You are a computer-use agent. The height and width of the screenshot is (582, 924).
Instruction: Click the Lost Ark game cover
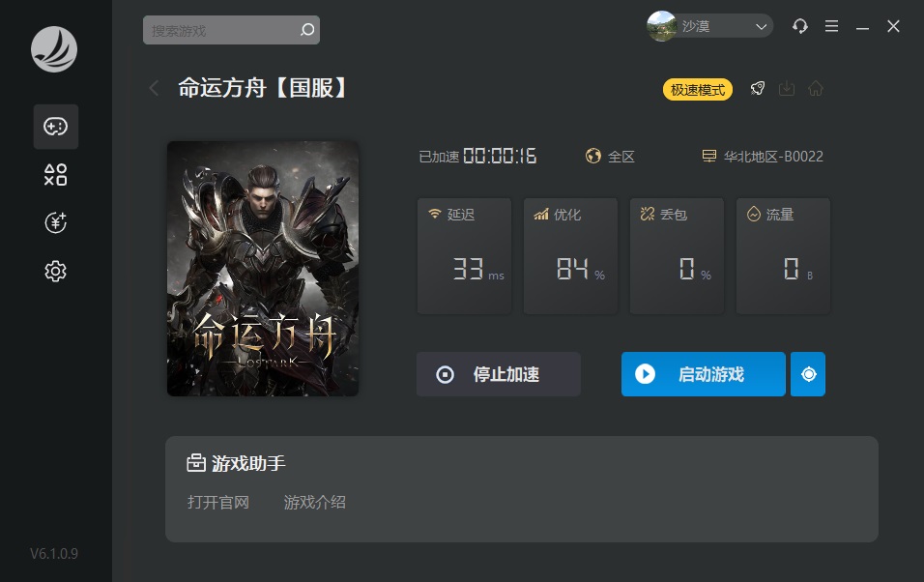263,269
